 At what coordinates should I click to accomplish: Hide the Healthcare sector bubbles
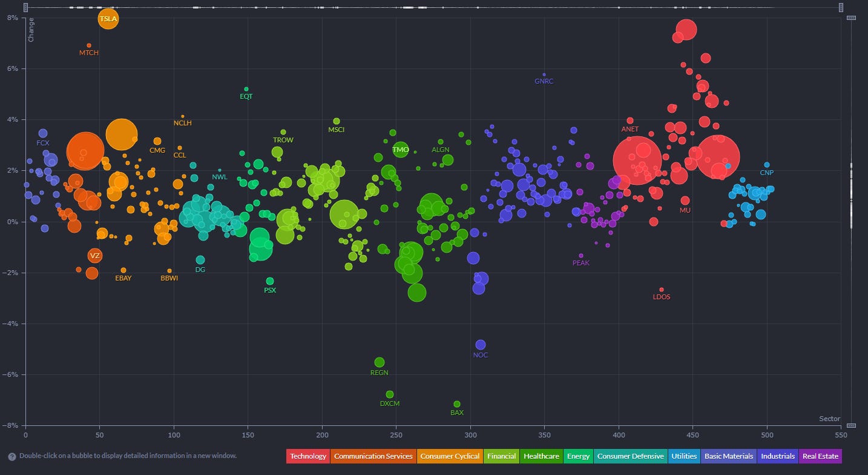(x=541, y=456)
